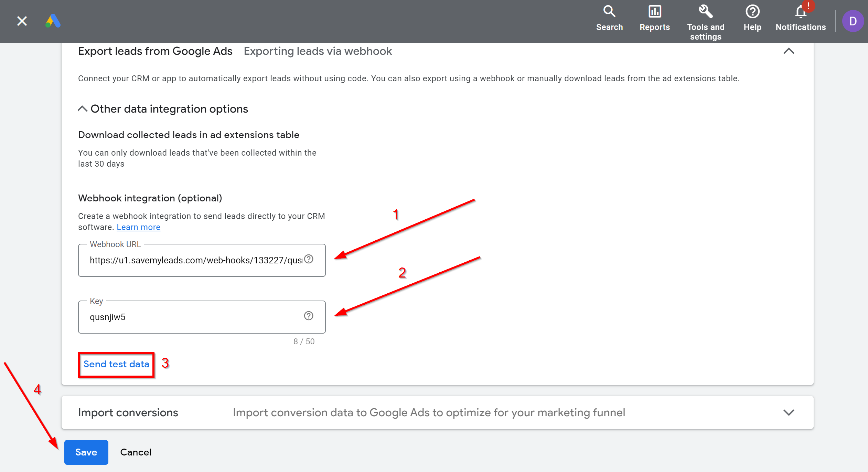View Notifications bell
This screenshot has width=868, height=472.
pyautogui.click(x=800, y=19)
